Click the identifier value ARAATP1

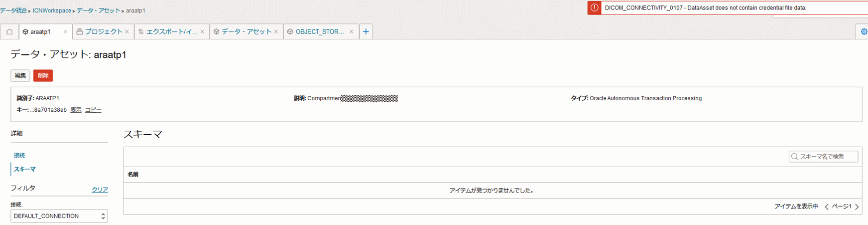[47, 98]
